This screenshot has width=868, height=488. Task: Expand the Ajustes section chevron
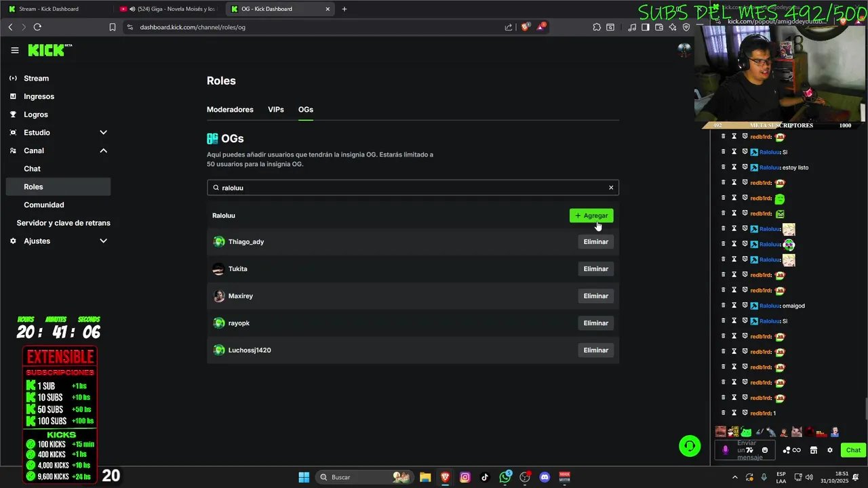tap(103, 241)
